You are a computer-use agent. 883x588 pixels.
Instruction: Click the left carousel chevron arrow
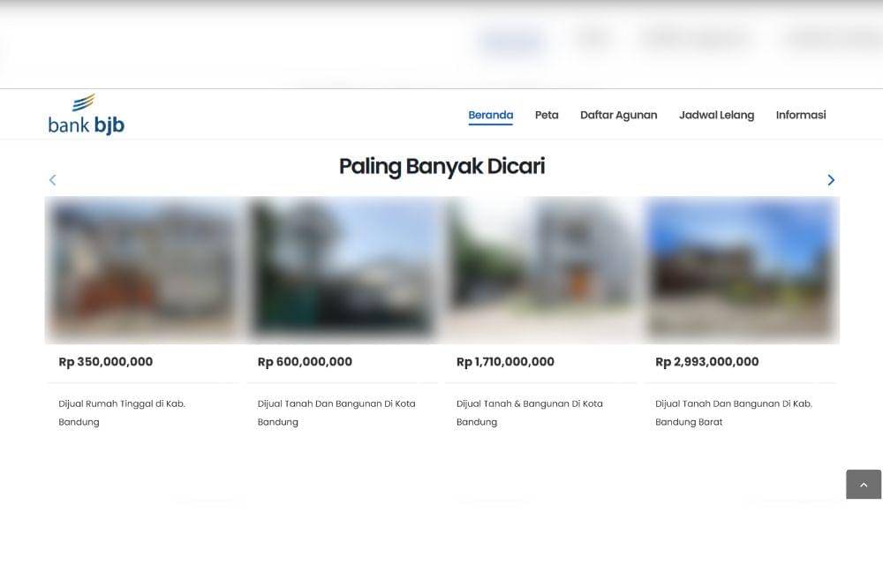(x=52, y=179)
